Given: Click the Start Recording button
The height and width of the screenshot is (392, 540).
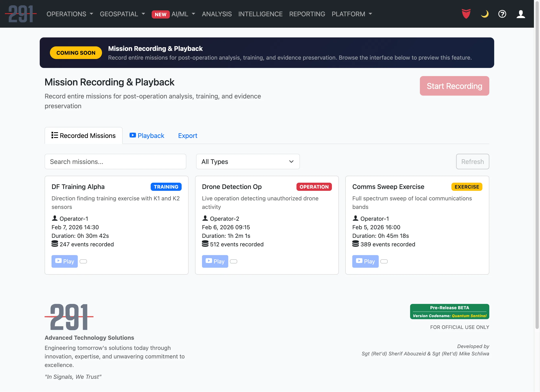Looking at the screenshot, I should tap(454, 86).
